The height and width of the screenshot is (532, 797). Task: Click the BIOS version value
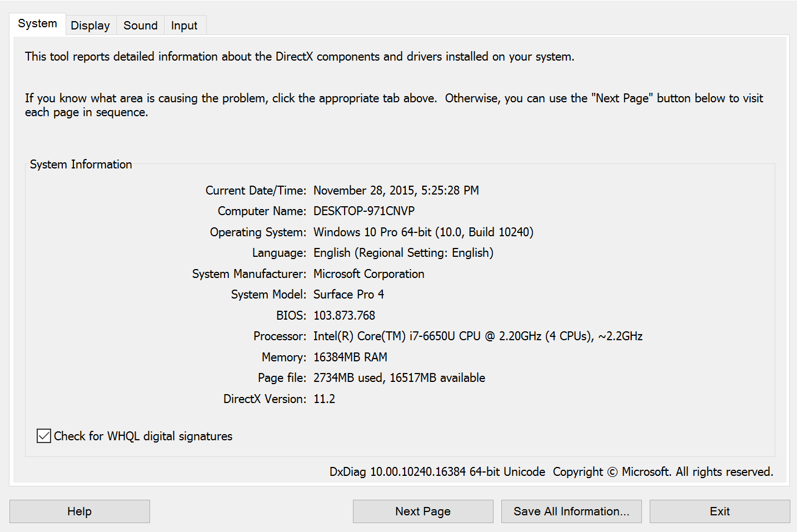pos(344,315)
